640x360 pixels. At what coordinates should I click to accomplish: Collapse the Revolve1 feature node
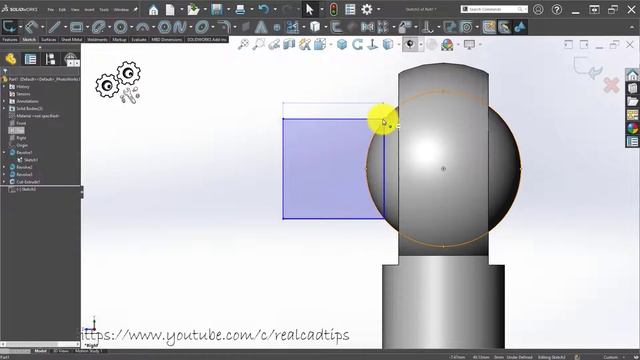click(4, 153)
